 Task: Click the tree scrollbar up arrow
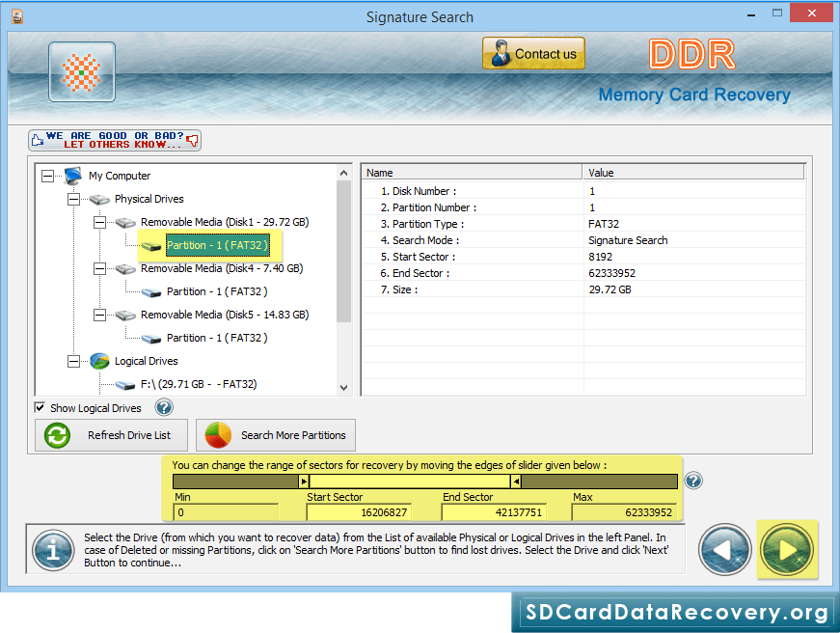tap(344, 173)
